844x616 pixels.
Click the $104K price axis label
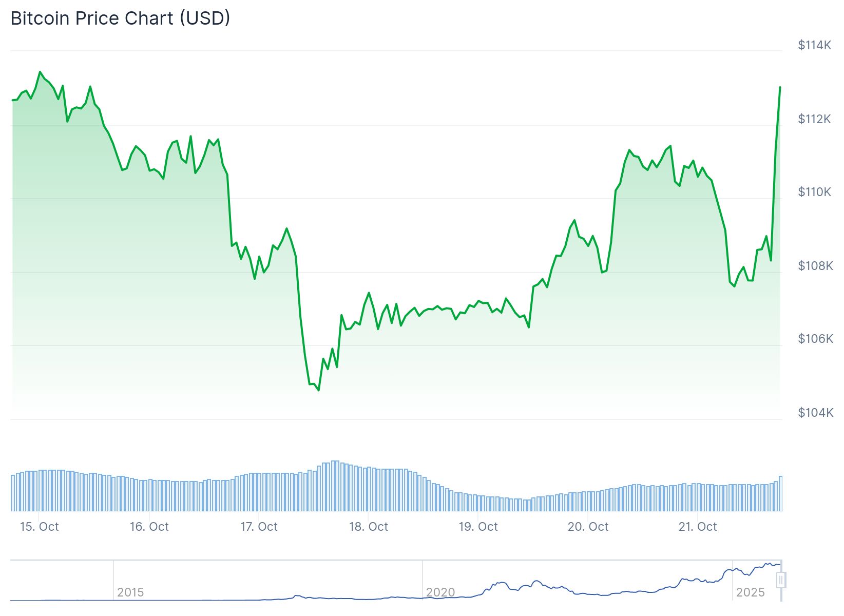(x=815, y=412)
